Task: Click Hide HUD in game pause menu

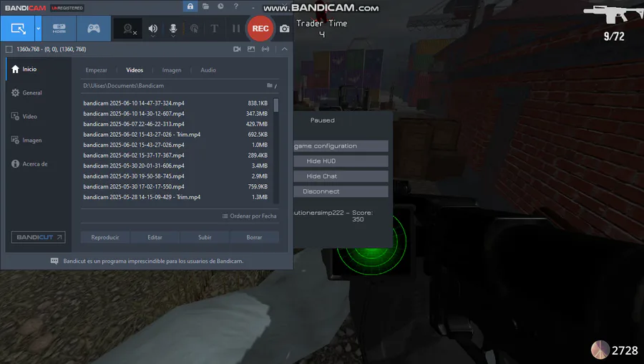Action: (x=341, y=161)
